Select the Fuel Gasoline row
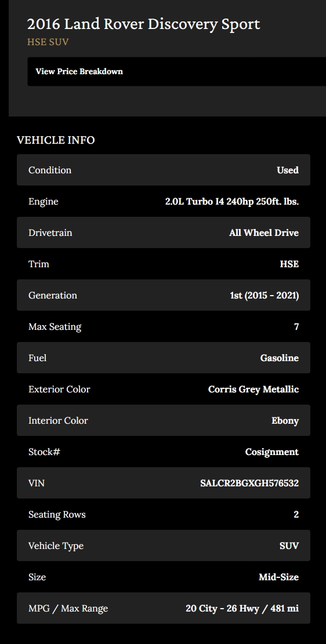Image resolution: width=326 pixels, height=644 pixels. point(163,358)
